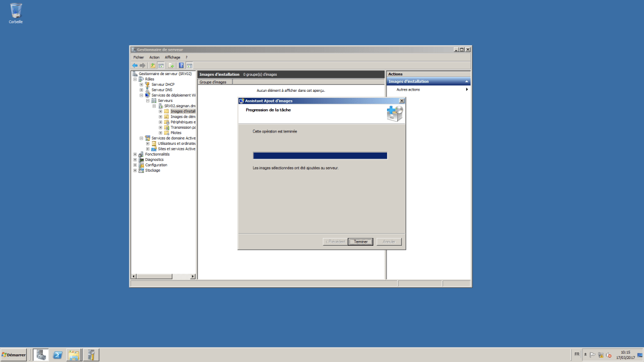Click the muted volume icon in the tray
Screen dimensions: 644x362
click(608, 355)
